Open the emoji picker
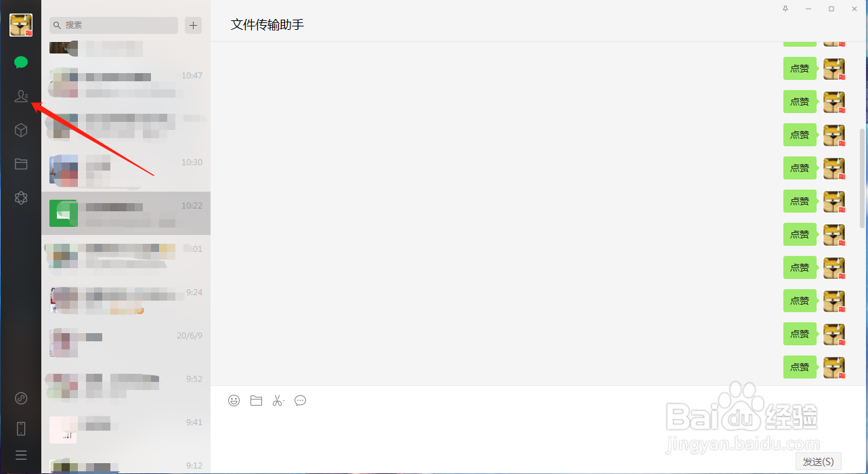This screenshot has width=868, height=474. [234, 400]
